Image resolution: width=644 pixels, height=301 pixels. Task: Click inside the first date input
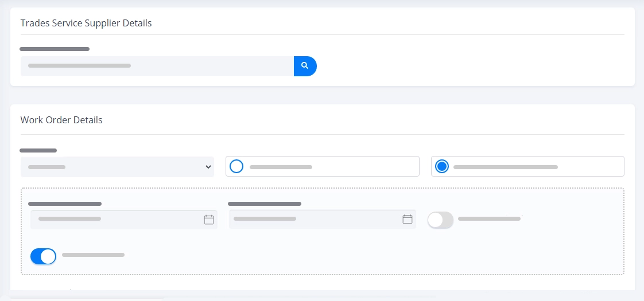[123, 220]
